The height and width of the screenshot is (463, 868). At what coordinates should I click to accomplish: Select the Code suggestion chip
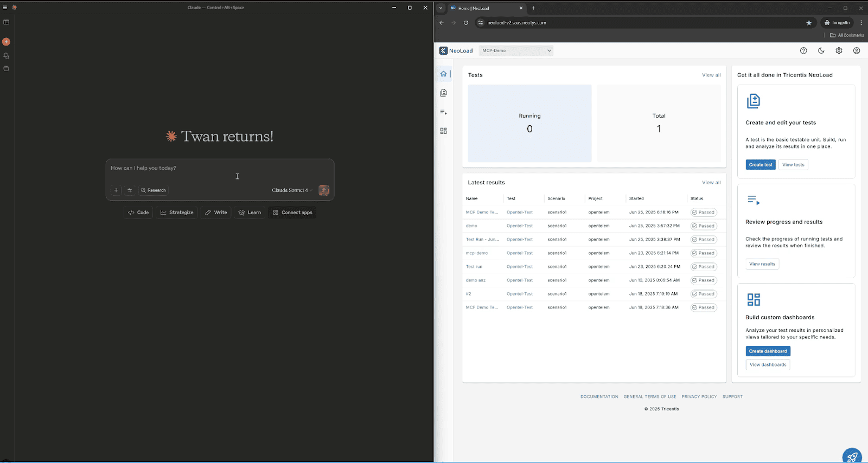(x=138, y=213)
